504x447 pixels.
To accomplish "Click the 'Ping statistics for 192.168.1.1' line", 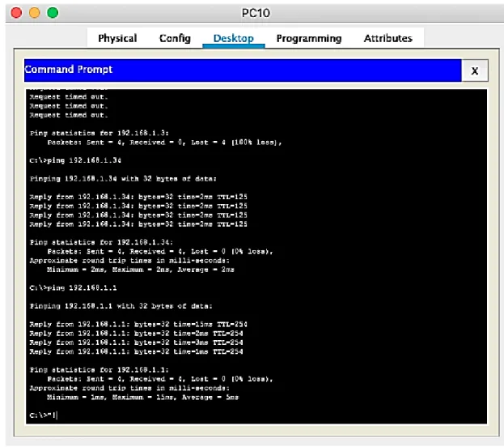I will (x=100, y=369).
